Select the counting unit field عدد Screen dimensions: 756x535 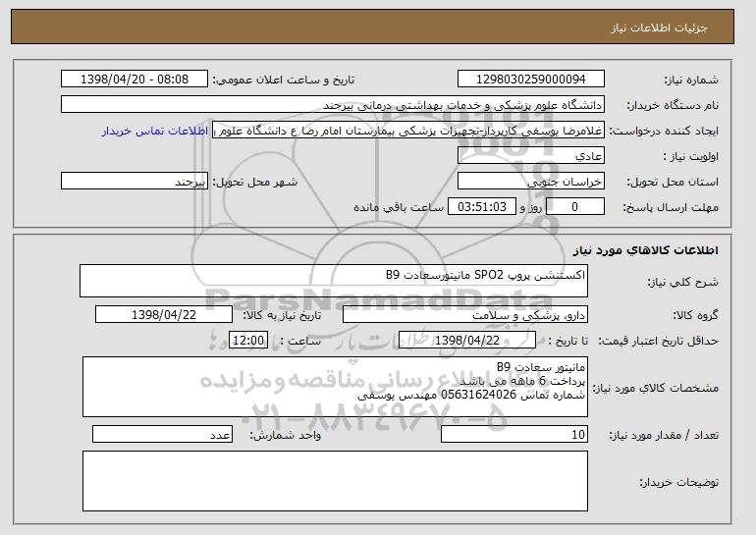click(x=162, y=434)
